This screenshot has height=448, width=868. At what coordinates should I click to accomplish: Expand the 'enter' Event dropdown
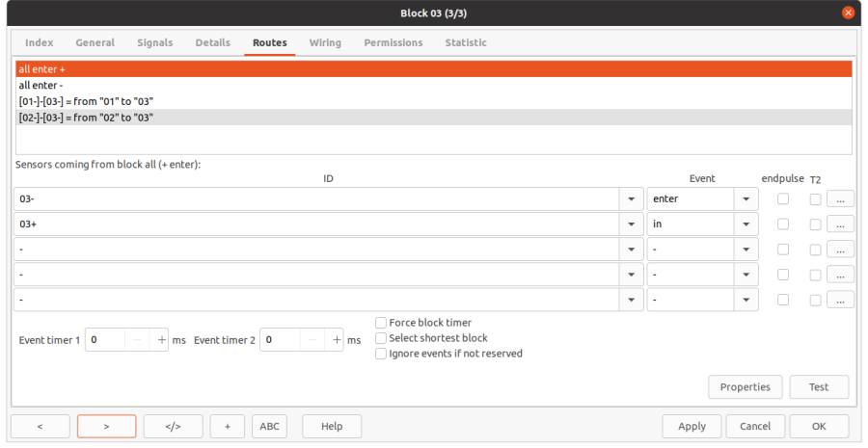click(746, 199)
